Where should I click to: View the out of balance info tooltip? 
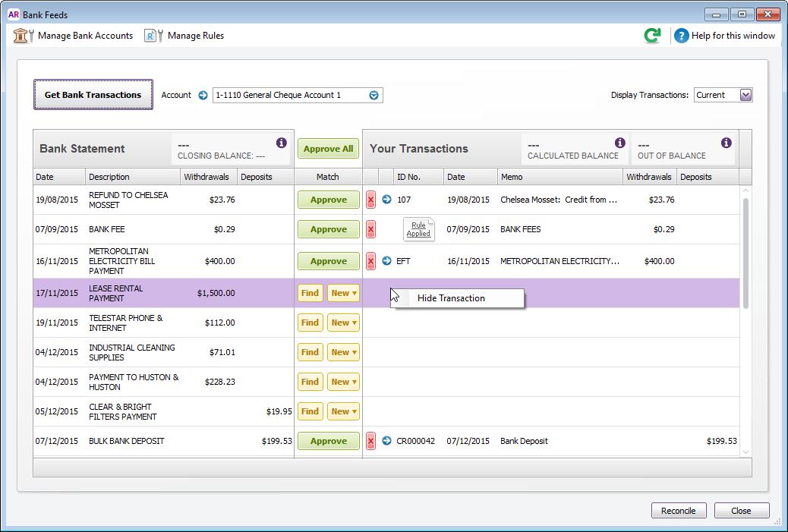(x=726, y=142)
